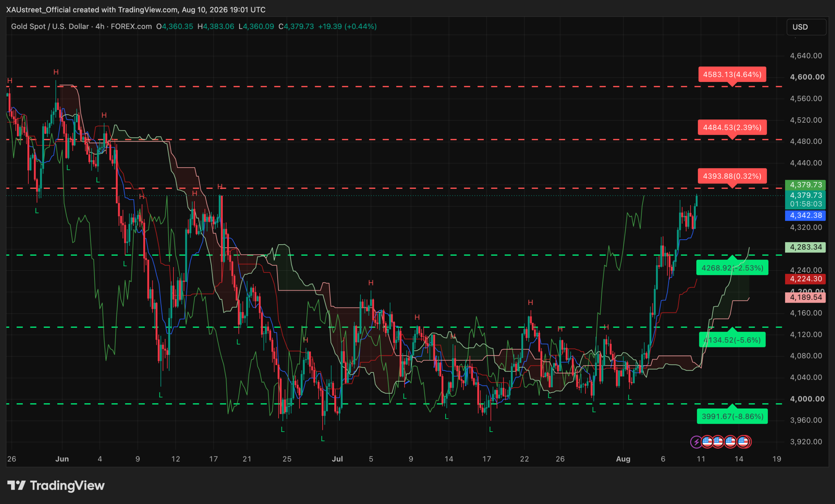Image resolution: width=835 pixels, height=504 pixels.
Task: Select the 4268.92(-2.53%) support label
Action: (x=732, y=268)
